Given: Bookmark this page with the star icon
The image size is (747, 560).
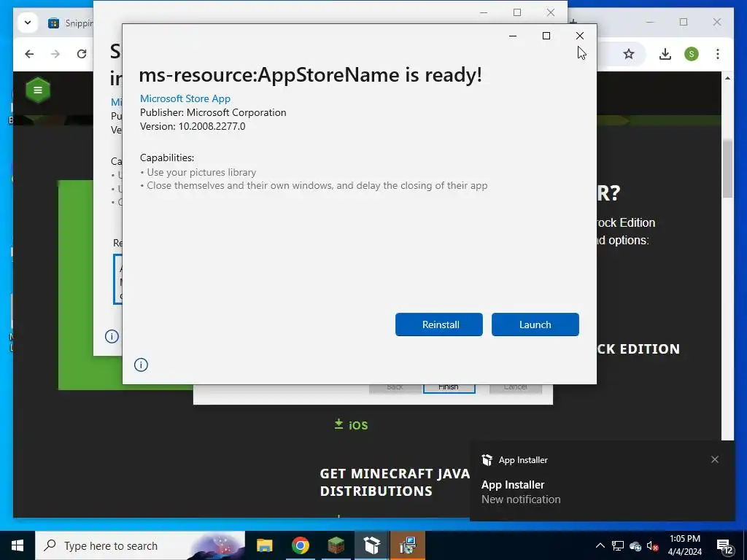Looking at the screenshot, I should coord(629,54).
